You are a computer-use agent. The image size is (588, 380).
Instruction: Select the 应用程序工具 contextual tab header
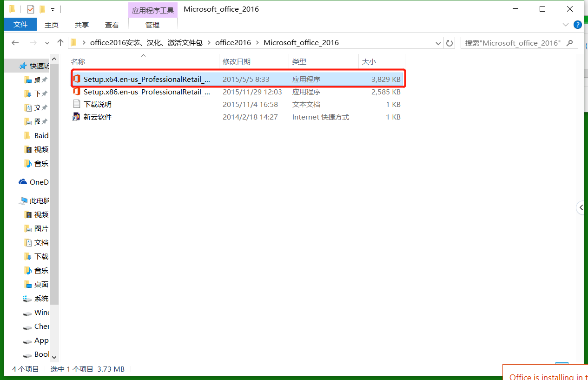(152, 10)
